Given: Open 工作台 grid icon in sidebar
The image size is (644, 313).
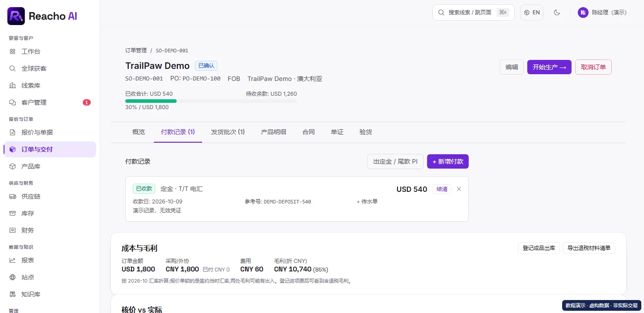Looking at the screenshot, I should click(13, 51).
